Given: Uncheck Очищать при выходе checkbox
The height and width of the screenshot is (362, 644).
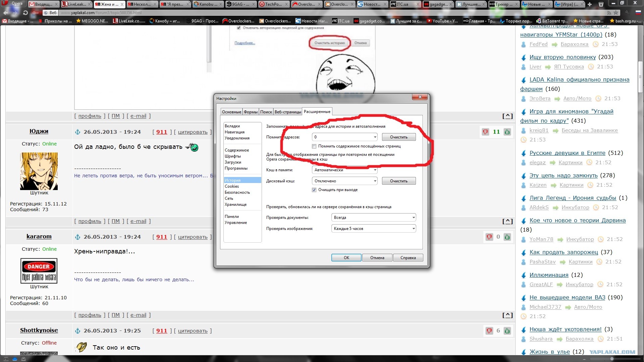Looking at the screenshot, I should (314, 190).
